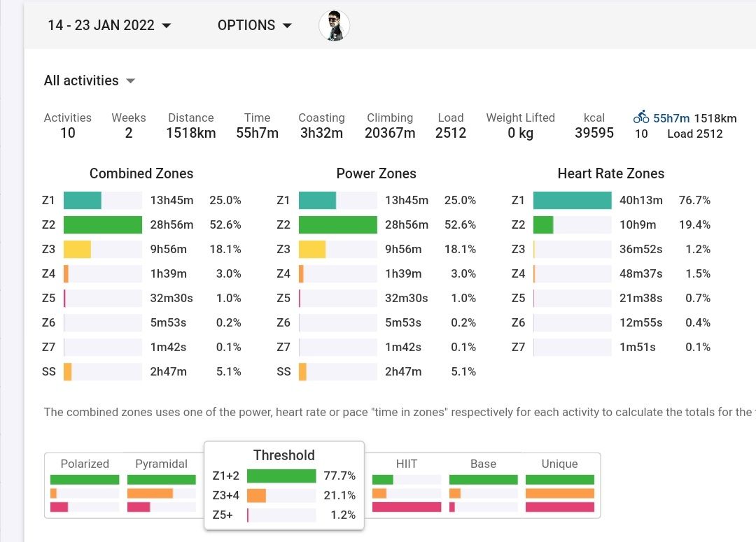
Task: Open the user profile avatar
Action: 334,26
